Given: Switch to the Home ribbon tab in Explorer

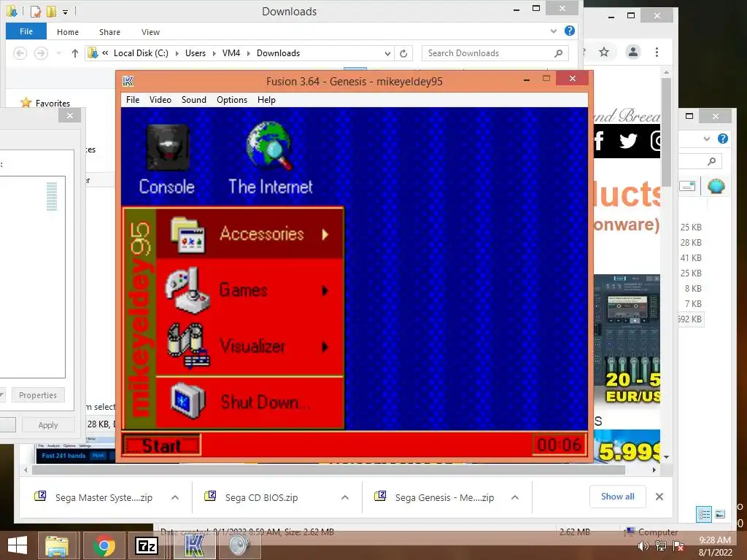Looking at the screenshot, I should pos(68,32).
